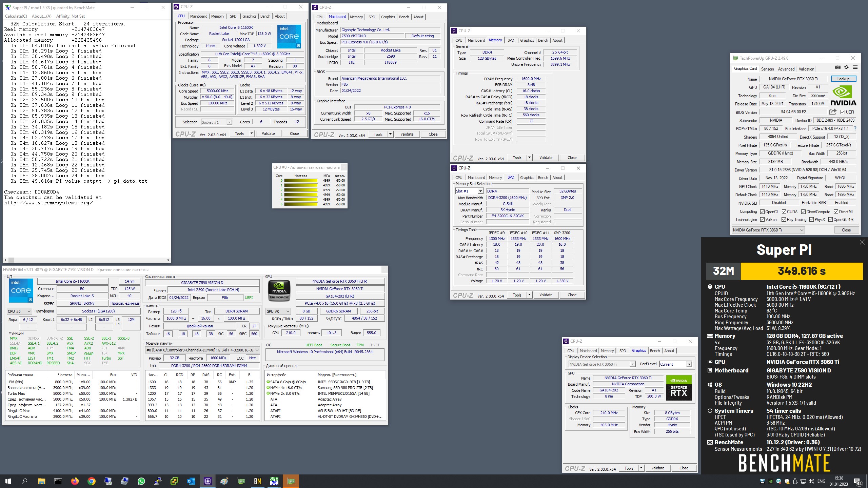Click the Super PI horizontal scrollbar
The width and height of the screenshot is (868, 488).
(x=86, y=260)
